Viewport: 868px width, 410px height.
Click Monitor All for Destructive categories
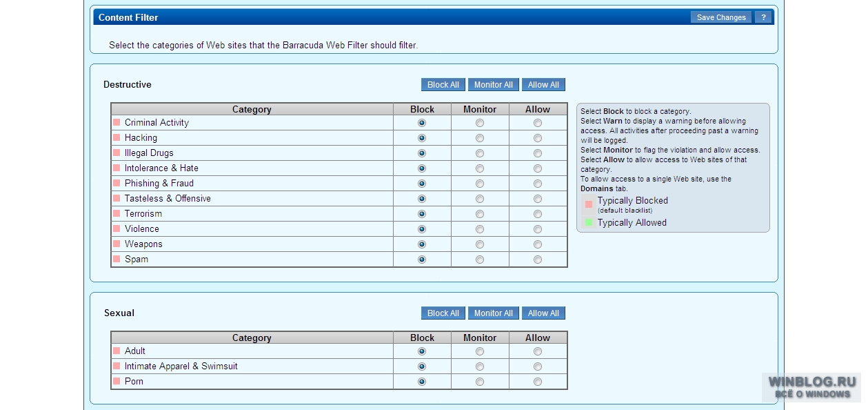pyautogui.click(x=494, y=85)
